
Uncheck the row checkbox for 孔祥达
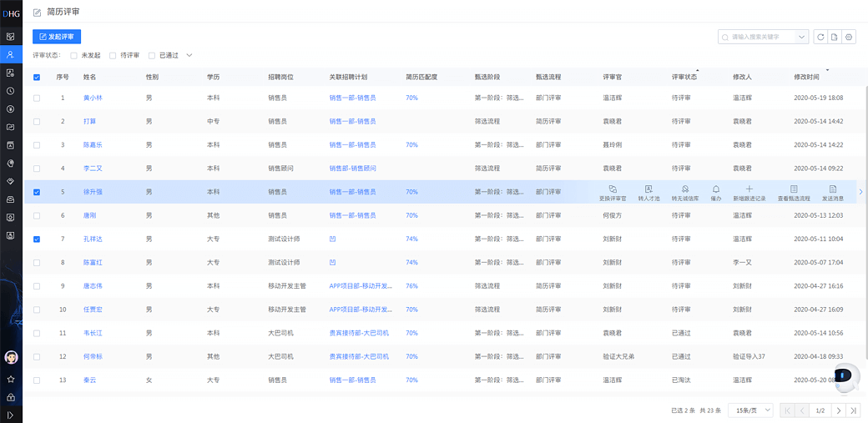pyautogui.click(x=37, y=239)
